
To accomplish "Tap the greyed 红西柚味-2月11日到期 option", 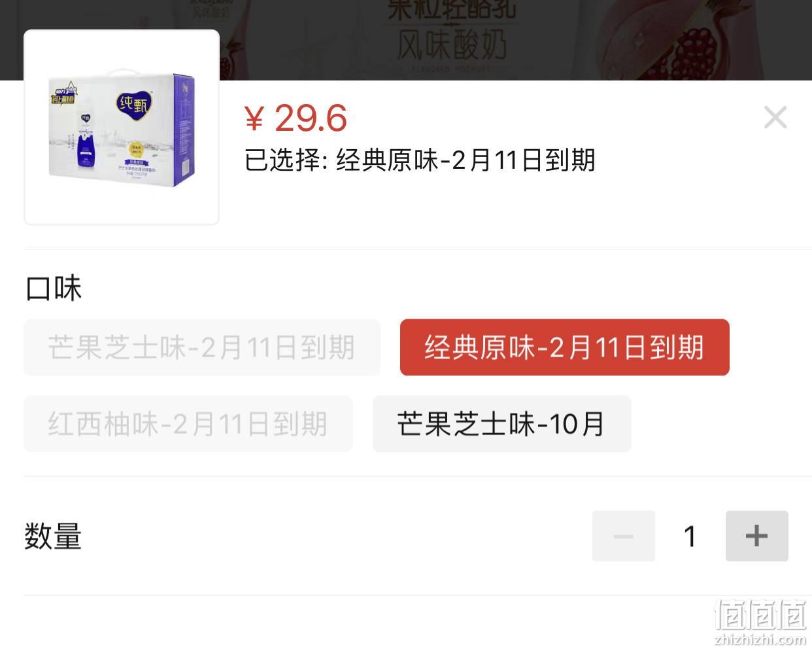I will pos(188,424).
